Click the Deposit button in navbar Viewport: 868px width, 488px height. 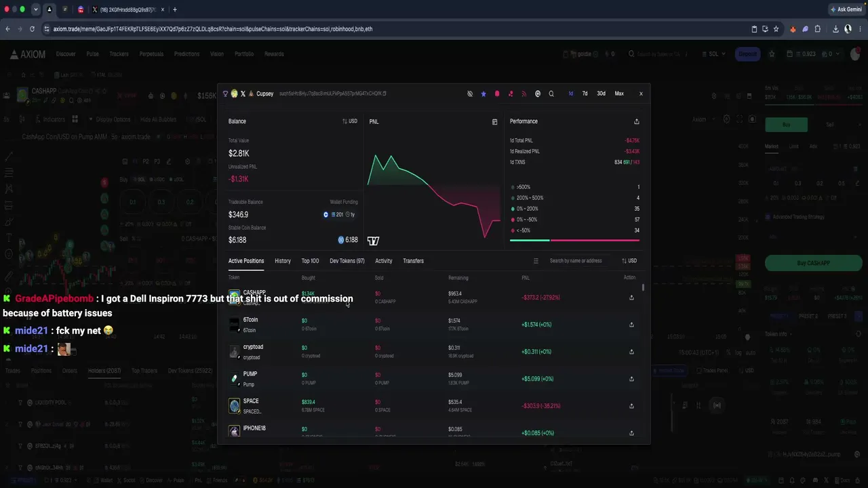747,54
